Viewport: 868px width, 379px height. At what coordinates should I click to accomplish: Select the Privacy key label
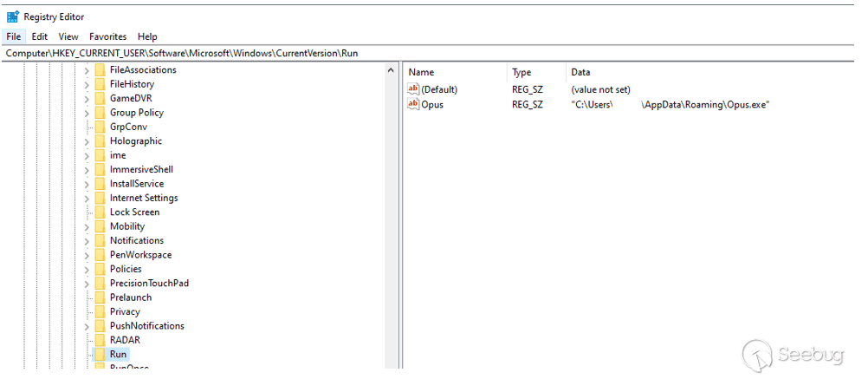pos(125,311)
